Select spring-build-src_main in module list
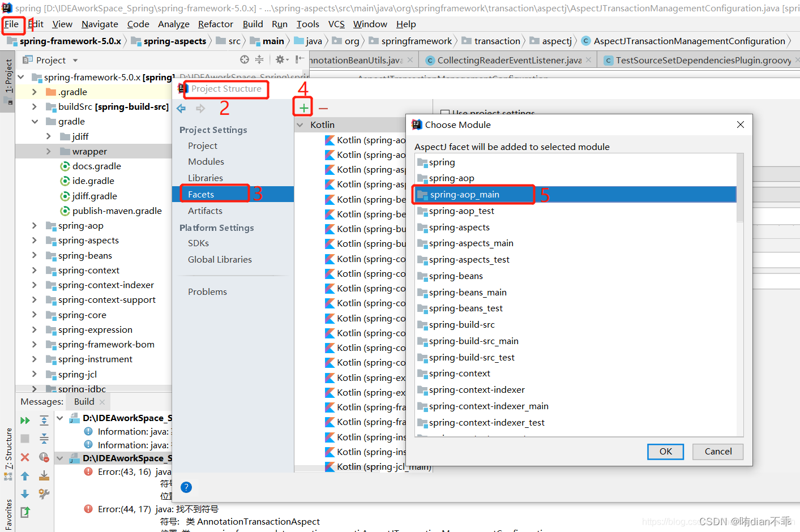Image resolution: width=800 pixels, height=532 pixels. click(575, 341)
